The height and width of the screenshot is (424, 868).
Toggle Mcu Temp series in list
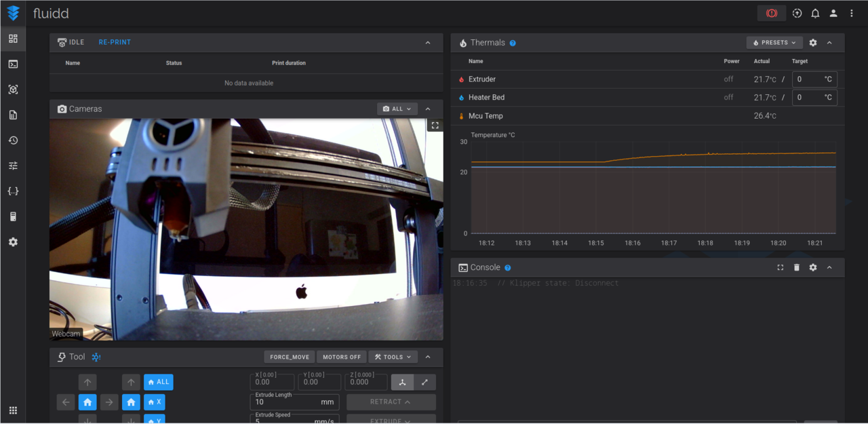(486, 116)
